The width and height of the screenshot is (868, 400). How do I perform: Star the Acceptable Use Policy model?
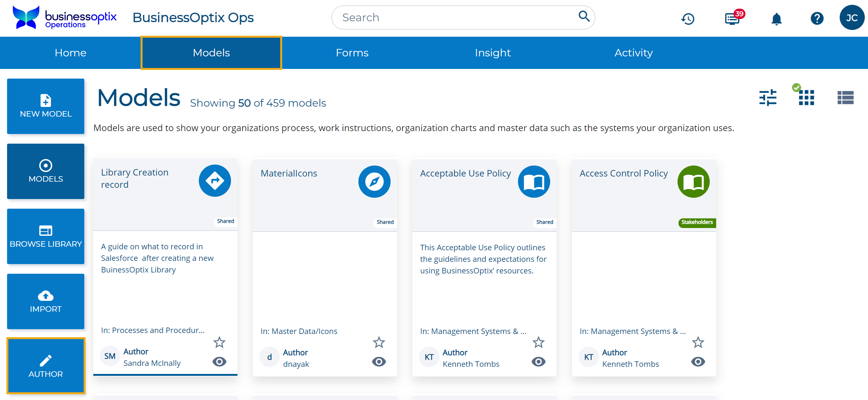[x=539, y=342]
